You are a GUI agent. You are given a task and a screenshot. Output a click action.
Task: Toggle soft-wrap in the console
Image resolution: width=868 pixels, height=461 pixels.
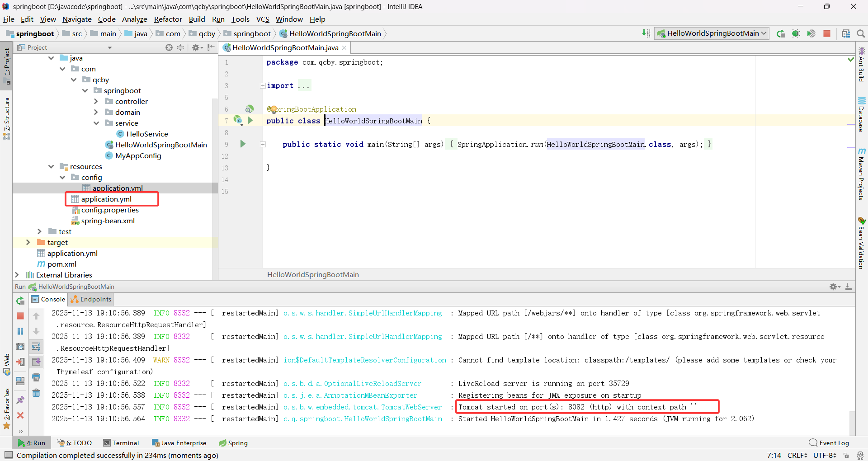click(36, 347)
